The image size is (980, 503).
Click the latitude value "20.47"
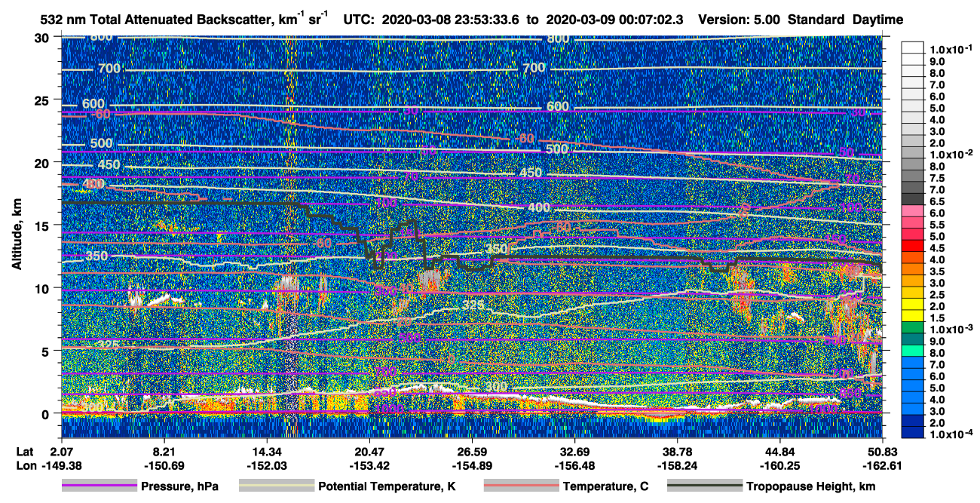click(369, 451)
